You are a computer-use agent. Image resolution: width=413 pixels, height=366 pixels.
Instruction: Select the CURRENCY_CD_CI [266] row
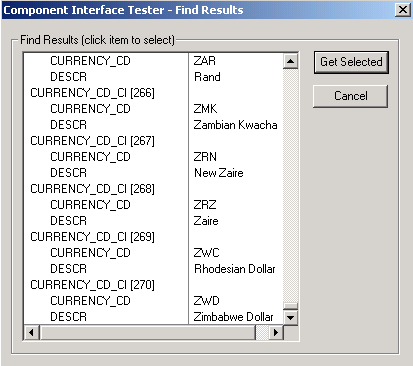(92, 93)
